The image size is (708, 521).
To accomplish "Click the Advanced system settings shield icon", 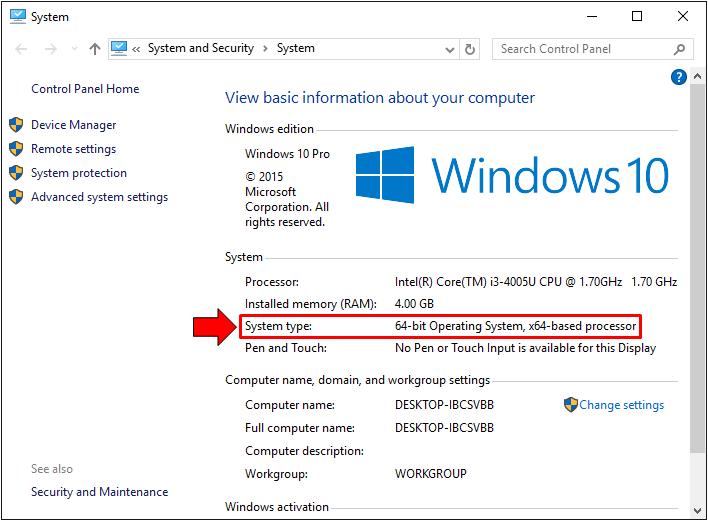I will coord(16,197).
